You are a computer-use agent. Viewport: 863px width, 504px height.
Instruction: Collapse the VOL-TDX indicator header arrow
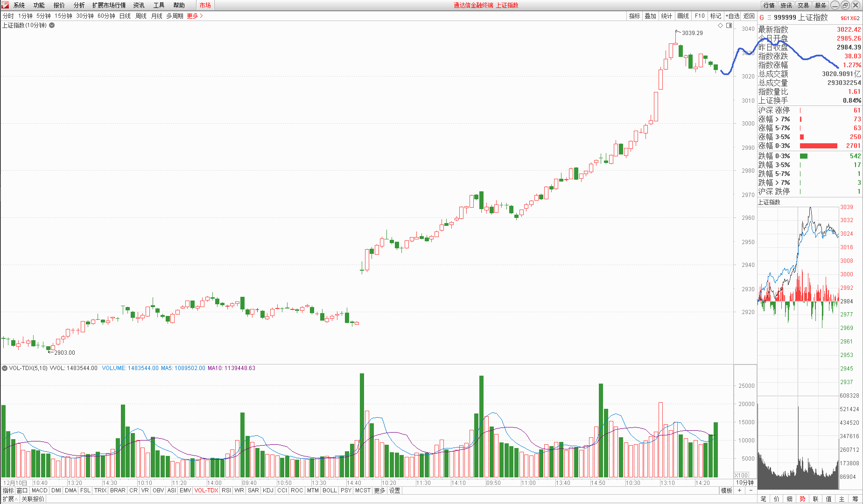tap(5, 368)
